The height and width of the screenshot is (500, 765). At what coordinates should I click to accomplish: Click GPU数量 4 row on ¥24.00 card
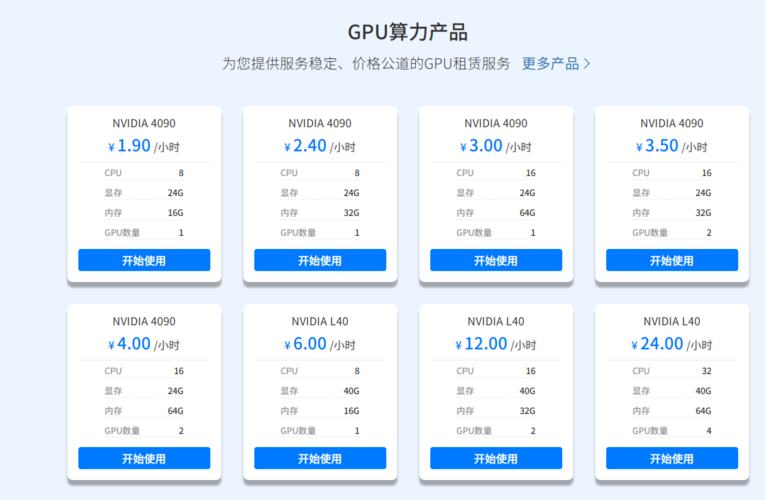click(x=672, y=431)
